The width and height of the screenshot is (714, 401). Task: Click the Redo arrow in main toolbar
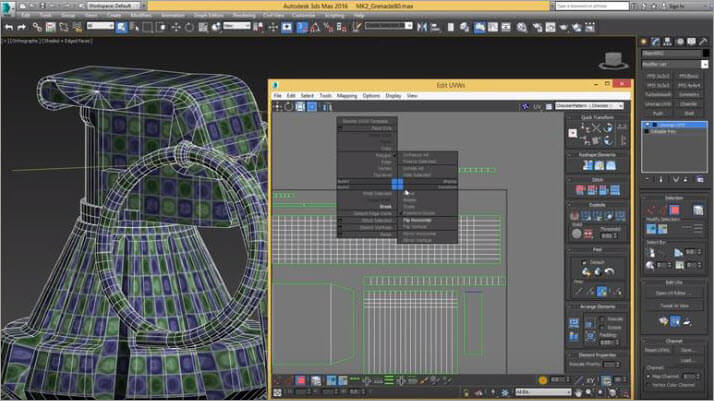[x=21, y=27]
